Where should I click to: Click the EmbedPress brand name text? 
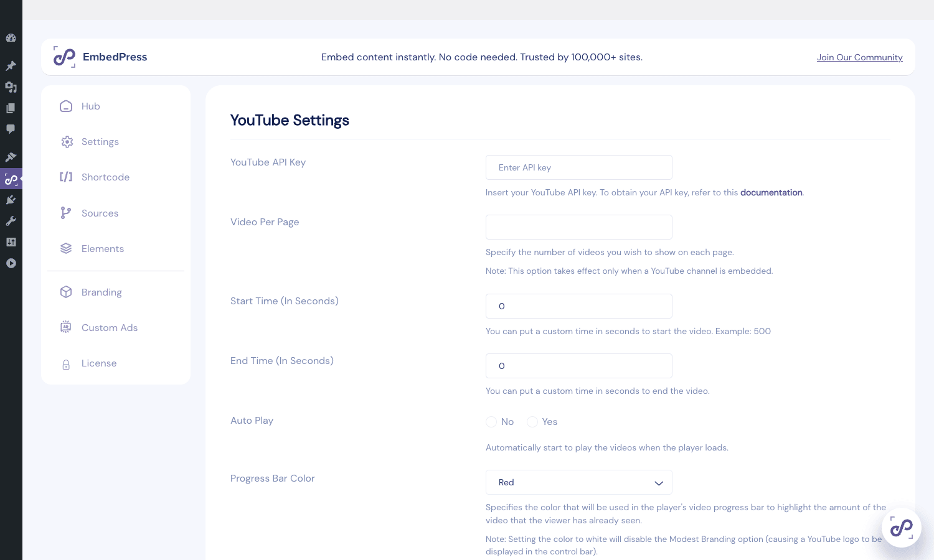point(115,57)
